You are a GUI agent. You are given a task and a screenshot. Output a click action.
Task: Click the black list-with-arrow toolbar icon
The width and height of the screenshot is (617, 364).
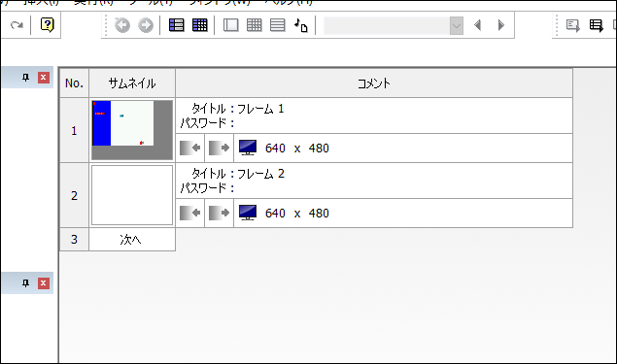point(597,25)
